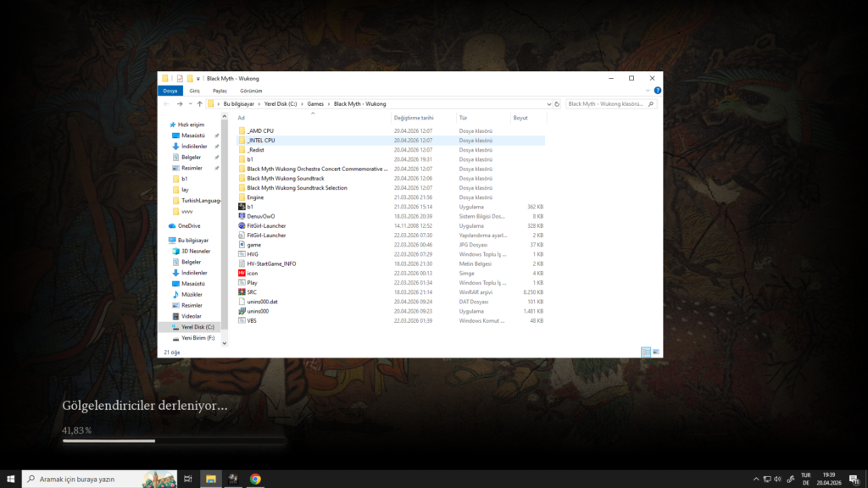Open File Explorer help
The width and height of the screenshot is (868, 488).
[x=657, y=90]
